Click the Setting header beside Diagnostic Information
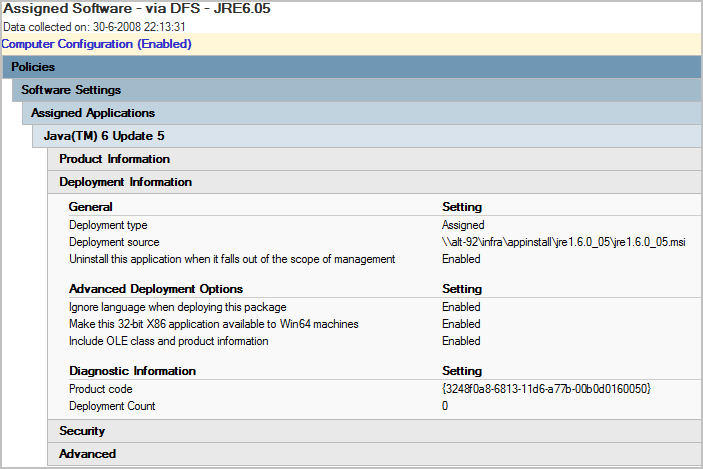Screen dimensions: 703x469 462,371
